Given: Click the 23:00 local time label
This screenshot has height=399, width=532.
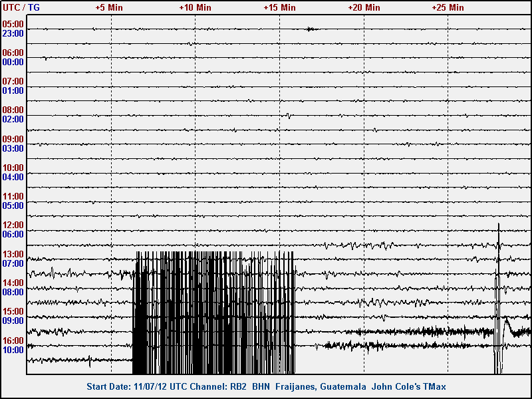Looking at the screenshot, I should (13, 33).
